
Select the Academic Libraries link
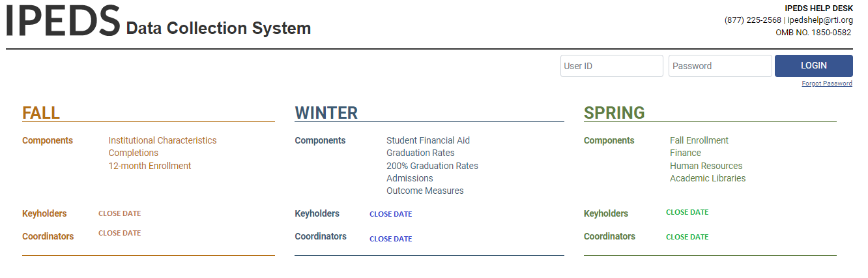point(707,178)
